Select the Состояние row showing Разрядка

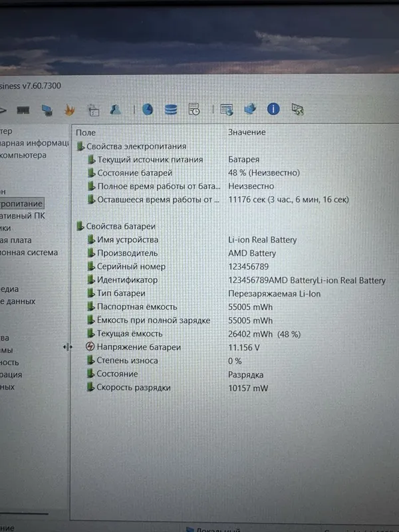pyautogui.click(x=175, y=374)
